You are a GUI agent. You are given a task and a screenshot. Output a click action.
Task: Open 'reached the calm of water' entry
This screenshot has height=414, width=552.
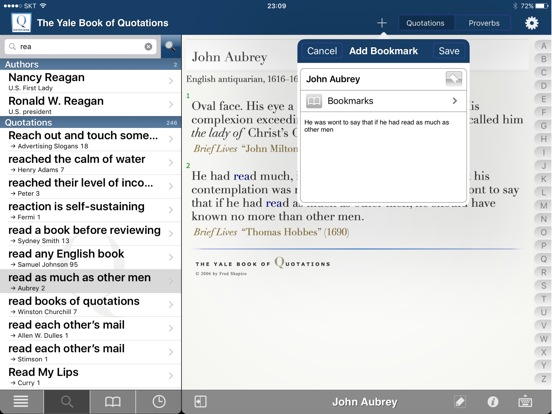tap(90, 163)
